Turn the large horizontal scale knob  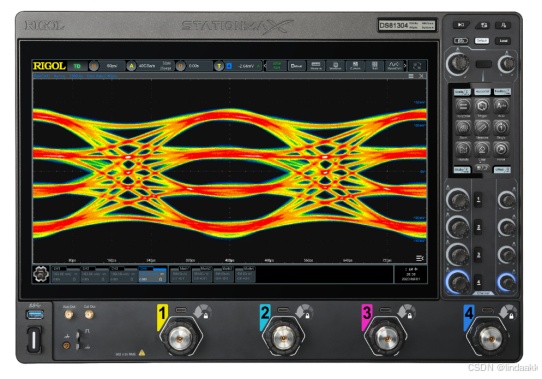tap(458, 64)
